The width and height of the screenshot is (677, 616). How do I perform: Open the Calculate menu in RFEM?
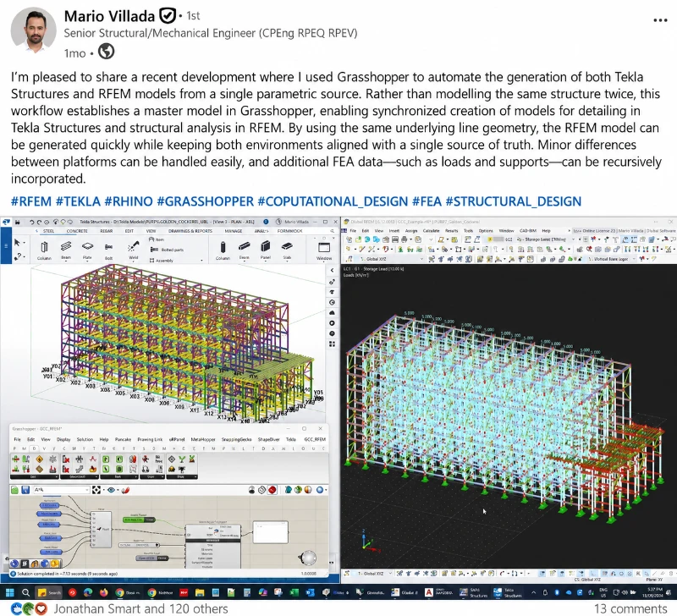click(431, 231)
